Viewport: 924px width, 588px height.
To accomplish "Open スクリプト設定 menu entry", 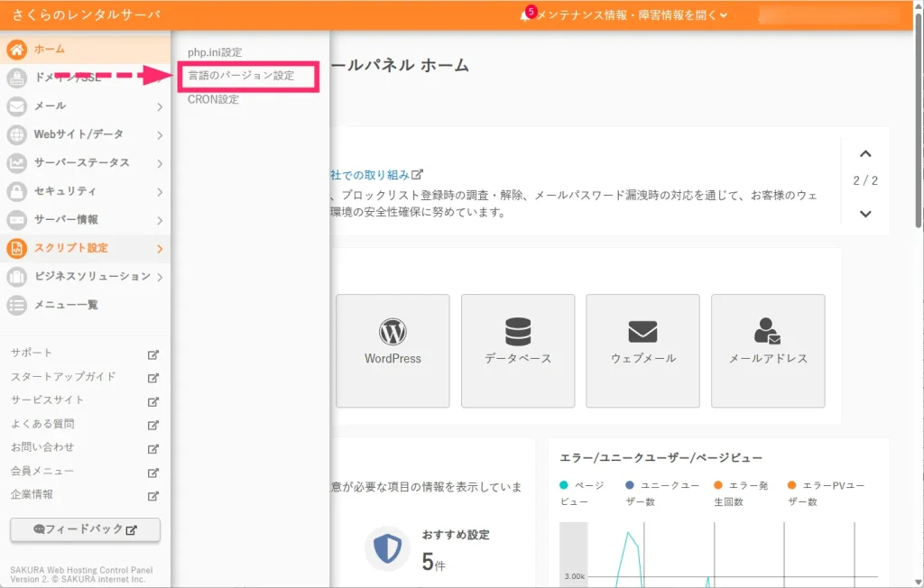I will click(x=86, y=248).
